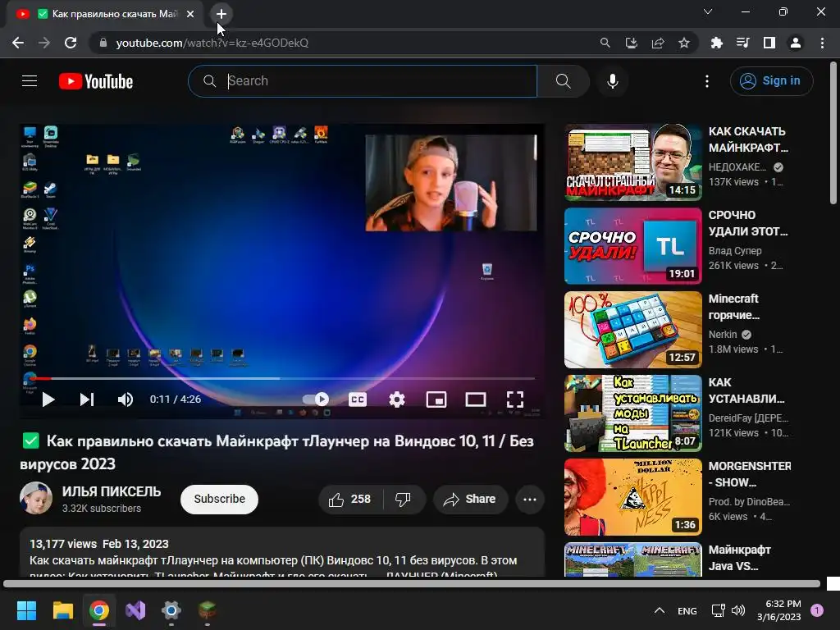This screenshot has height=630, width=840.
Task: Open Chrome extensions puzzle icon
Action: coord(716,43)
